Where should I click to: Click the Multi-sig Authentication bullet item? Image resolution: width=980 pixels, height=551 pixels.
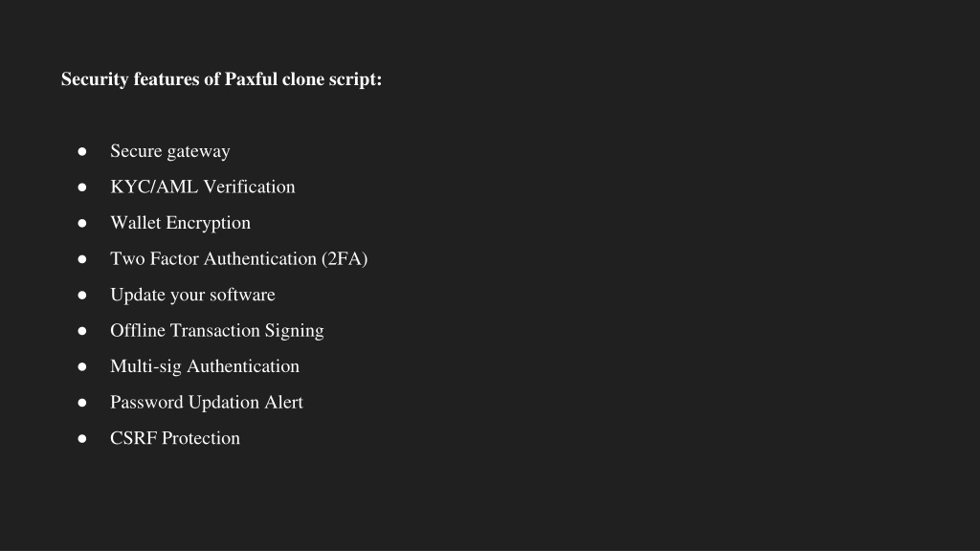click(x=205, y=366)
